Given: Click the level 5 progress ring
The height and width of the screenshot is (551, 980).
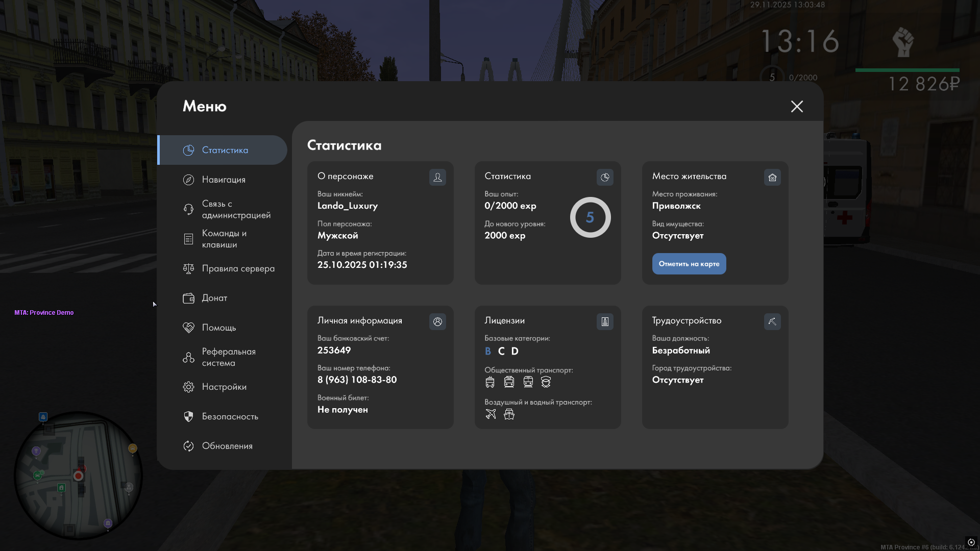Looking at the screenshot, I should (590, 217).
